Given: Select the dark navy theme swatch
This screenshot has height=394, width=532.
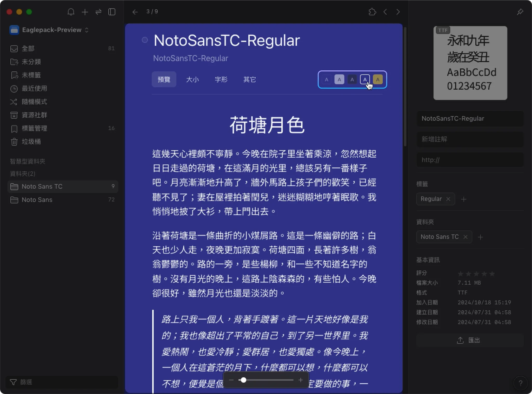Looking at the screenshot, I should pos(352,79).
